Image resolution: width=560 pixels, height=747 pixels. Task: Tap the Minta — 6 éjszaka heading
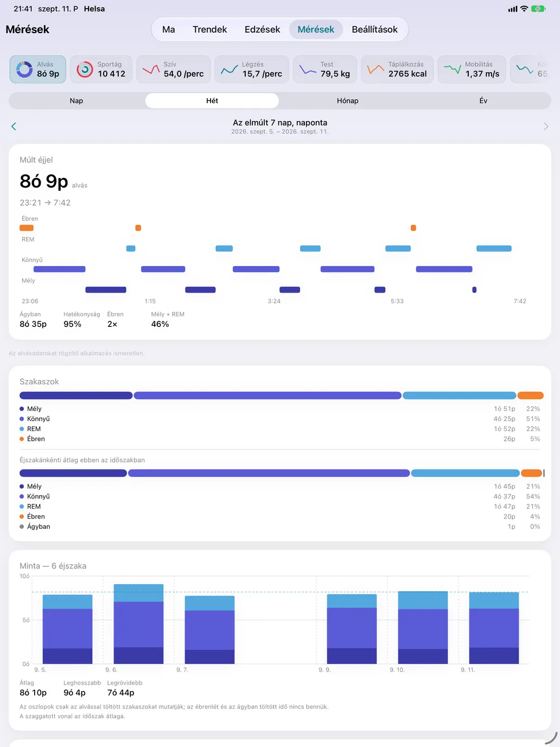point(53,566)
